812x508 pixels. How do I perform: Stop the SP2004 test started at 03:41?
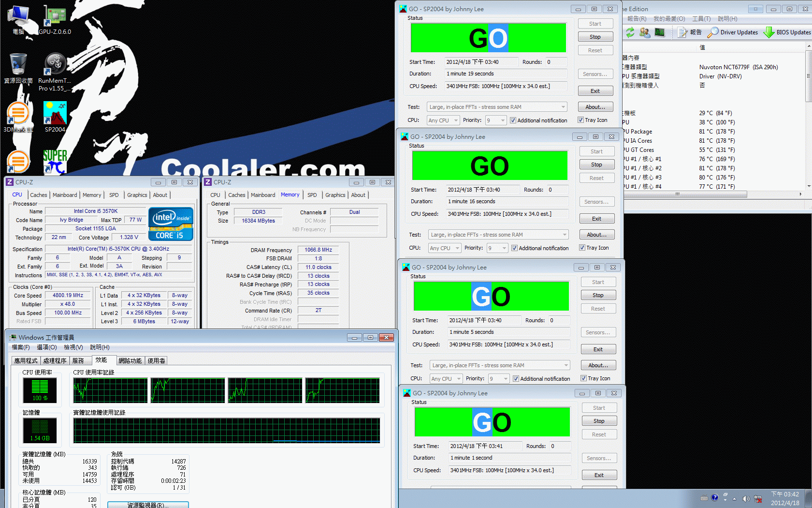[x=599, y=421]
